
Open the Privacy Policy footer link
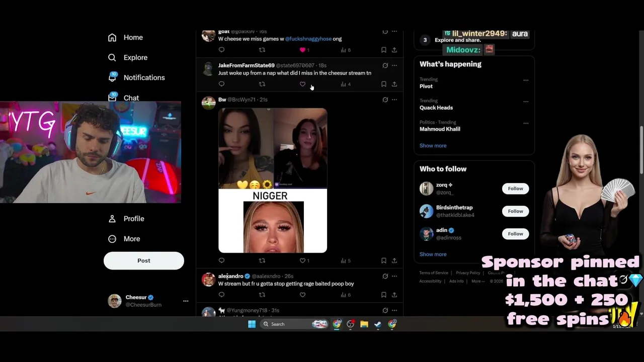point(468,273)
